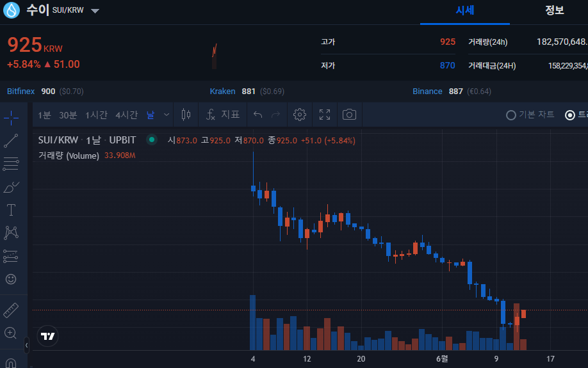Viewport: 588px width, 368px height.
Task: Switch to the 정보 tab
Action: pos(554,10)
